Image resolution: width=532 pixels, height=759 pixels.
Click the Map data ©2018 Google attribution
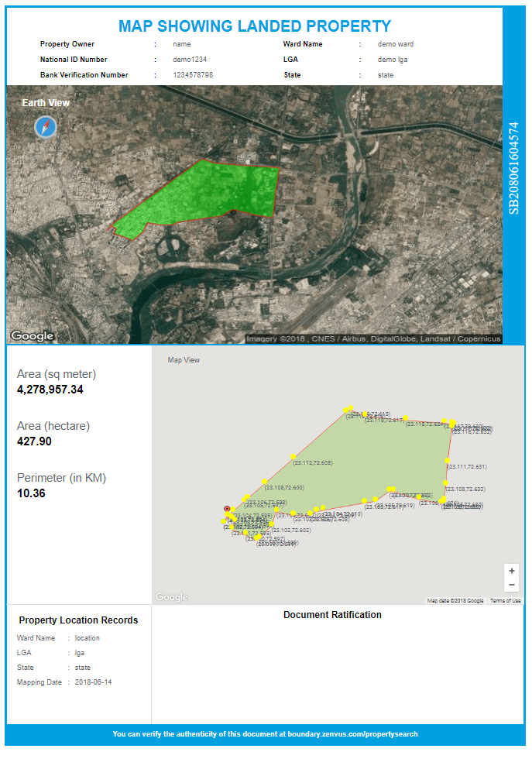[x=455, y=601]
